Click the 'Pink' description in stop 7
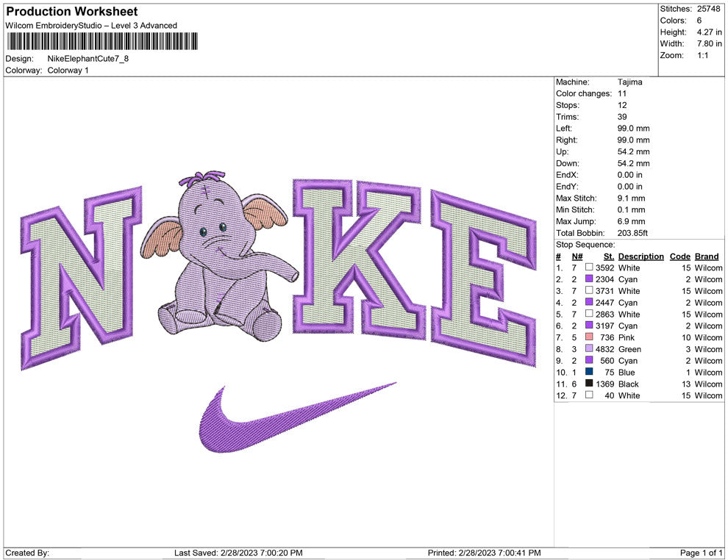This screenshot has width=728, height=560. click(627, 337)
